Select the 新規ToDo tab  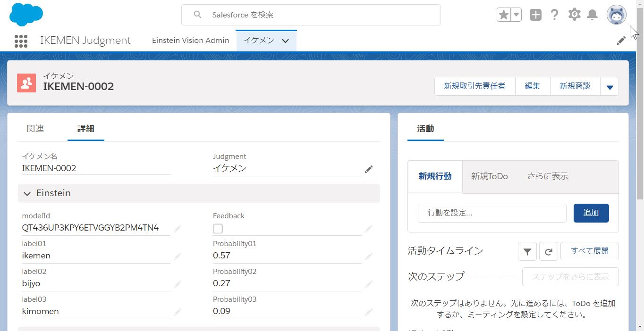pos(489,176)
